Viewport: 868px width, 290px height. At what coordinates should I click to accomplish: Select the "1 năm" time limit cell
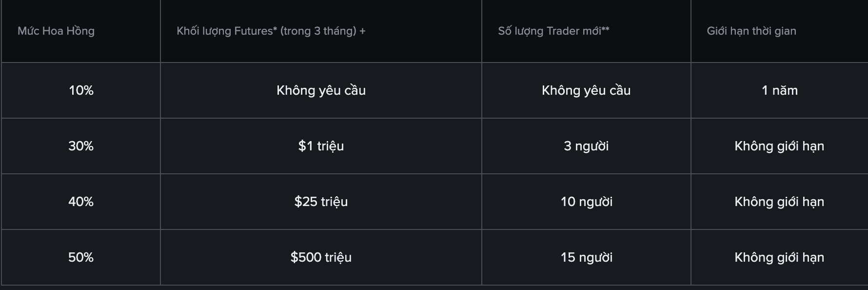(779, 90)
